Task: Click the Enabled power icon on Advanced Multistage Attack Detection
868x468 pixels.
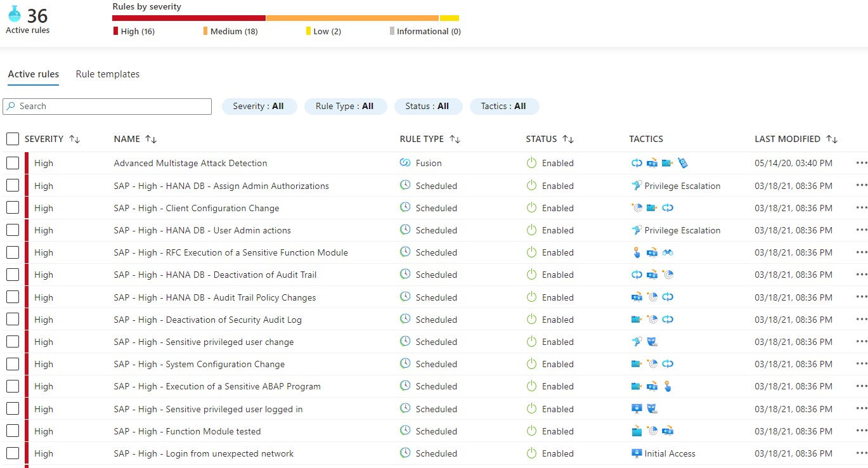Action: [531, 163]
